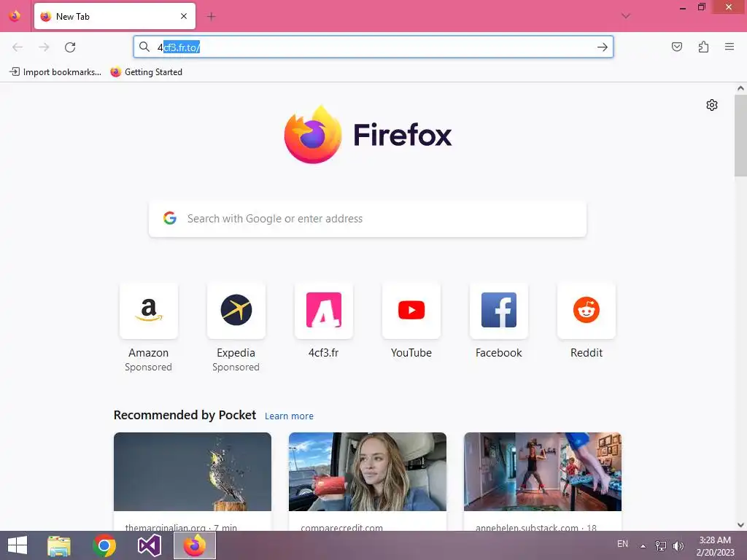Open the Firefox application hamburger menu
747x560 pixels.
[x=729, y=47]
